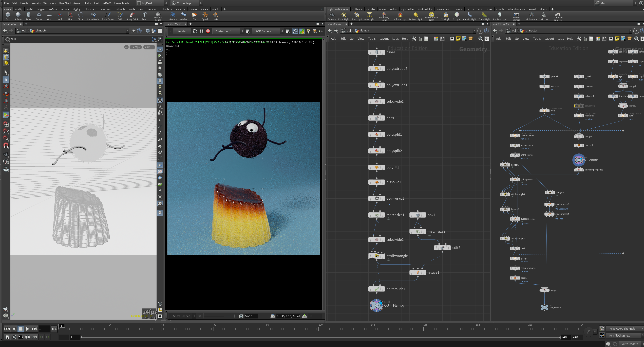Viewport: 644px width, 347px height.
Task: Click the $HIP/ipr/$SNA snapshot path field
Action: pos(288,316)
